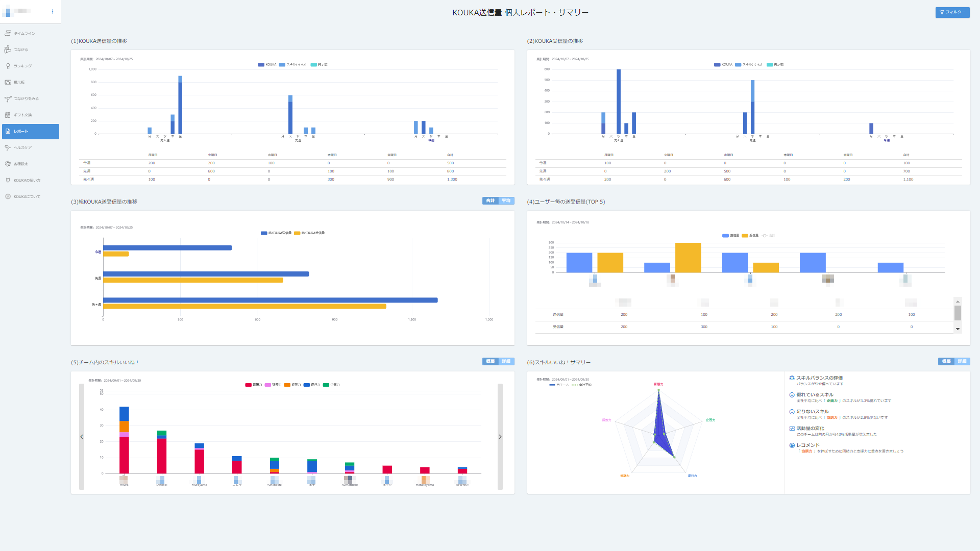This screenshot has width=980, height=551.
Task: Toggle 影響力 red legend swatch in chart (5)
Action: 248,385
